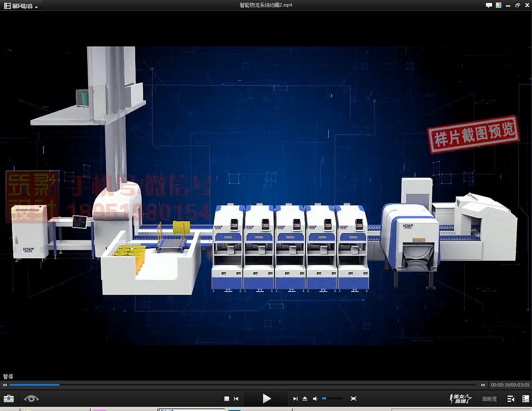Stop video playback
Viewport: 532px width, 411px height.
[227, 399]
